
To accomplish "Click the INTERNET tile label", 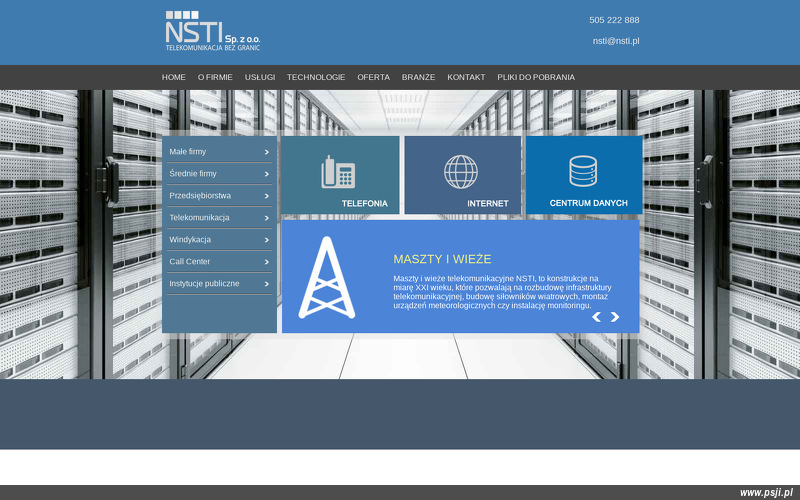I will click(488, 204).
